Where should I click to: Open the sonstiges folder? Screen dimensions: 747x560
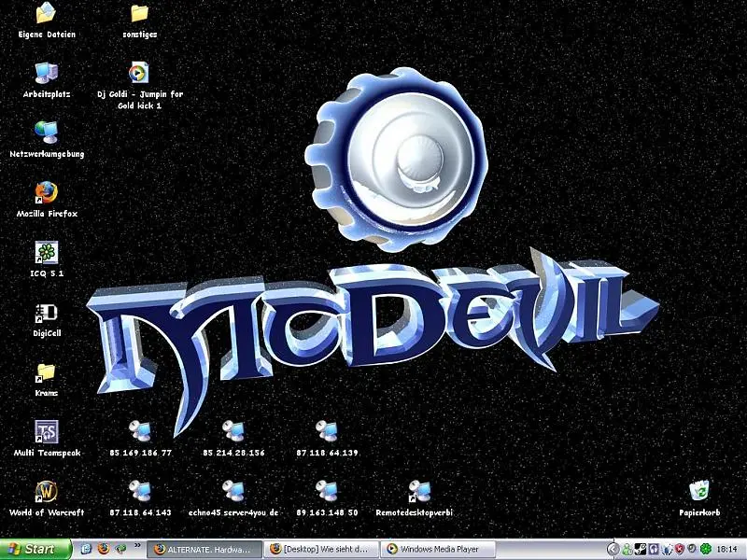[139, 14]
